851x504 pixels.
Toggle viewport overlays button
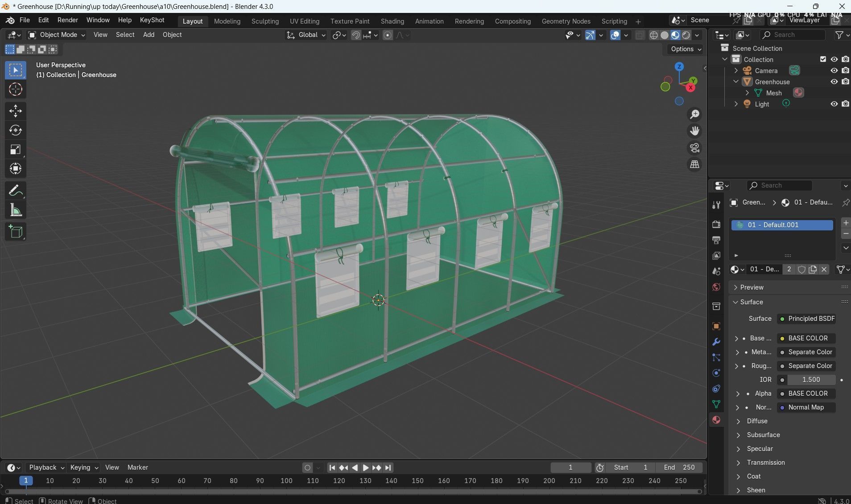coord(615,35)
